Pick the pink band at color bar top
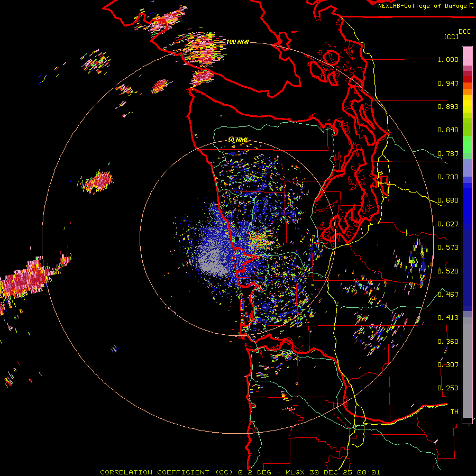 tap(467, 56)
